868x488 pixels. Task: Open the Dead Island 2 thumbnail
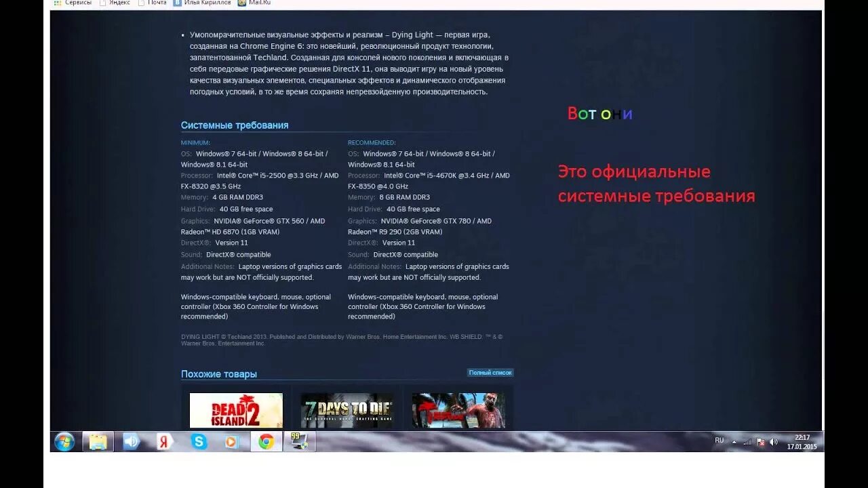pos(236,410)
